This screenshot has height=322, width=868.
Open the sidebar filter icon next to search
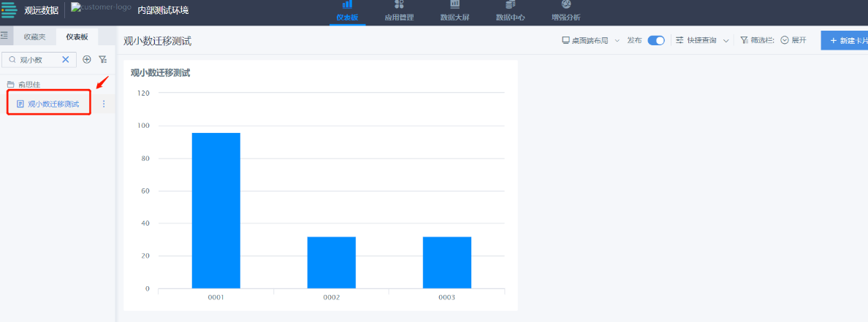pyautogui.click(x=103, y=60)
